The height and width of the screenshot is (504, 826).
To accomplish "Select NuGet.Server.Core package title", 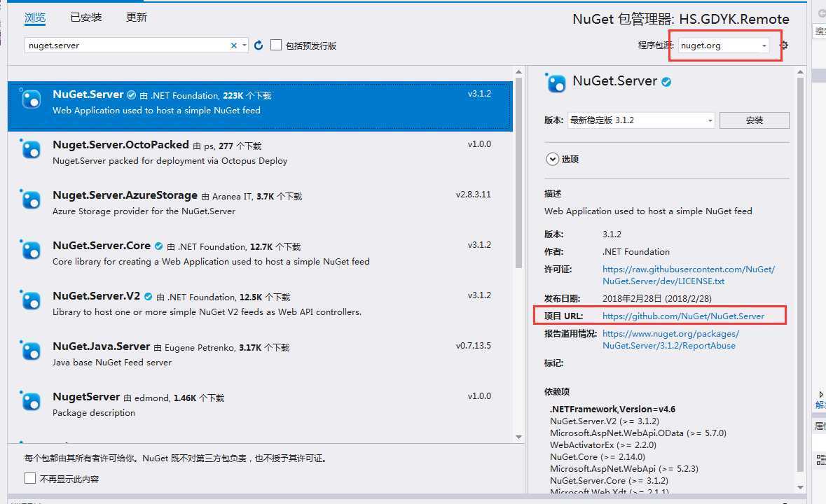I will (102, 246).
